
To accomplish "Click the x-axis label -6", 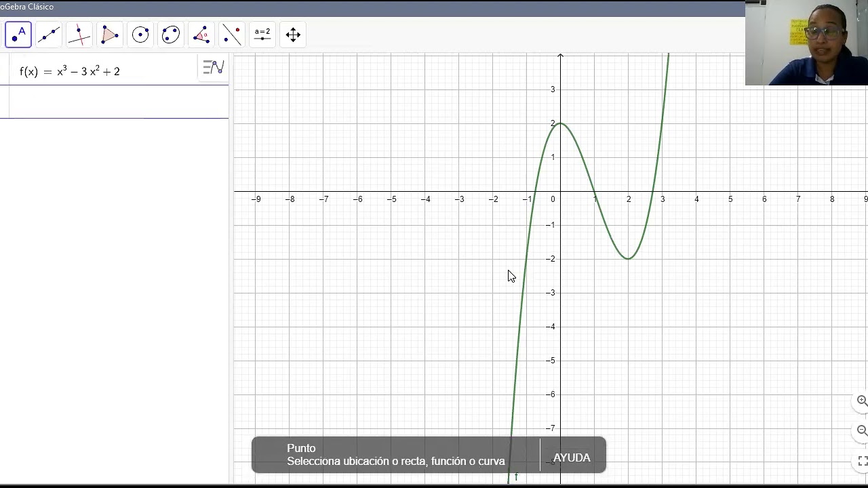I will [357, 199].
